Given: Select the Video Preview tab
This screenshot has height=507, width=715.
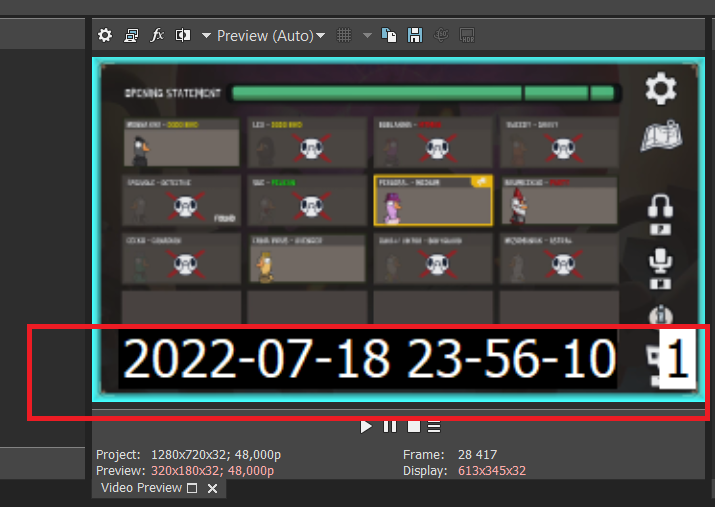Looking at the screenshot, I should coord(141,488).
